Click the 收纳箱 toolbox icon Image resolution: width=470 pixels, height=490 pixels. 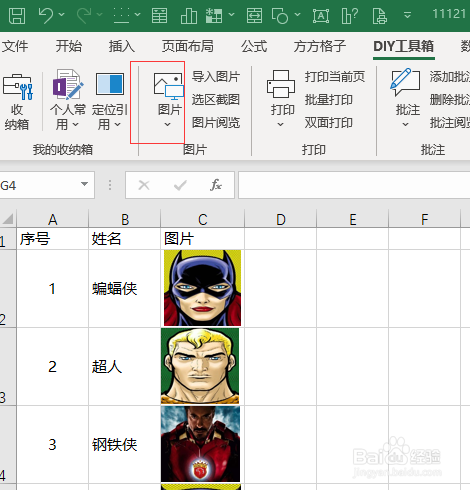pos(17,102)
